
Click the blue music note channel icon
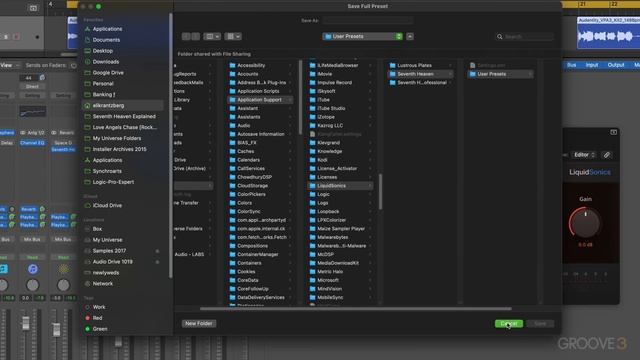(x=33, y=269)
